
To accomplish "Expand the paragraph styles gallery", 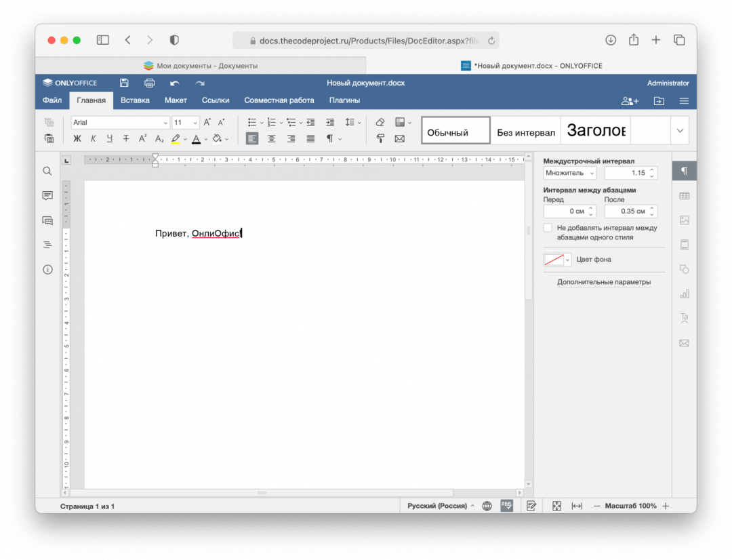I will click(680, 131).
